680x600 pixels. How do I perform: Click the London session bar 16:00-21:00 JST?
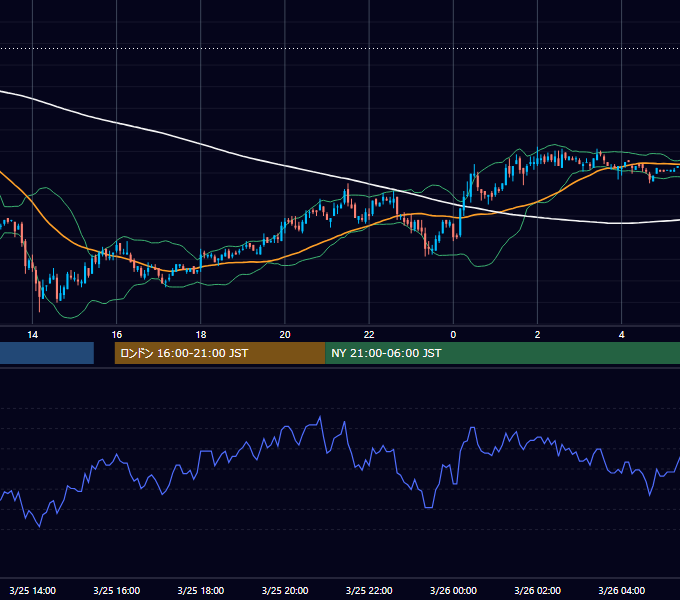click(x=220, y=353)
